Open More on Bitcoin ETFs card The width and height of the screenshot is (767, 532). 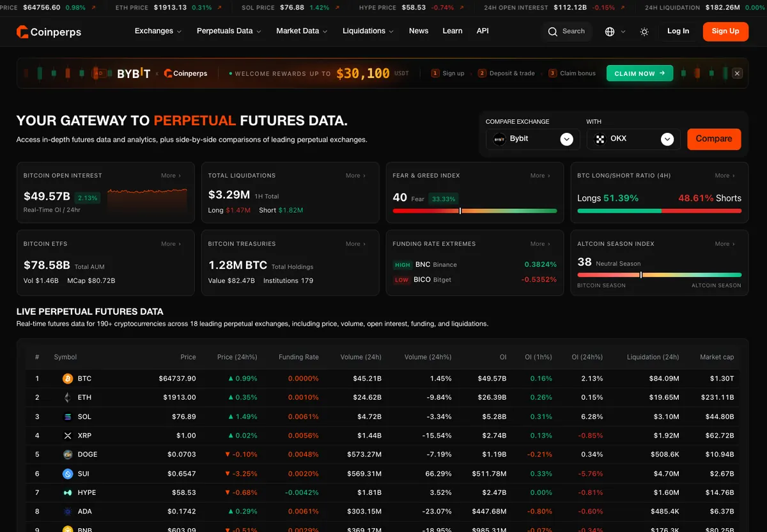coord(171,244)
